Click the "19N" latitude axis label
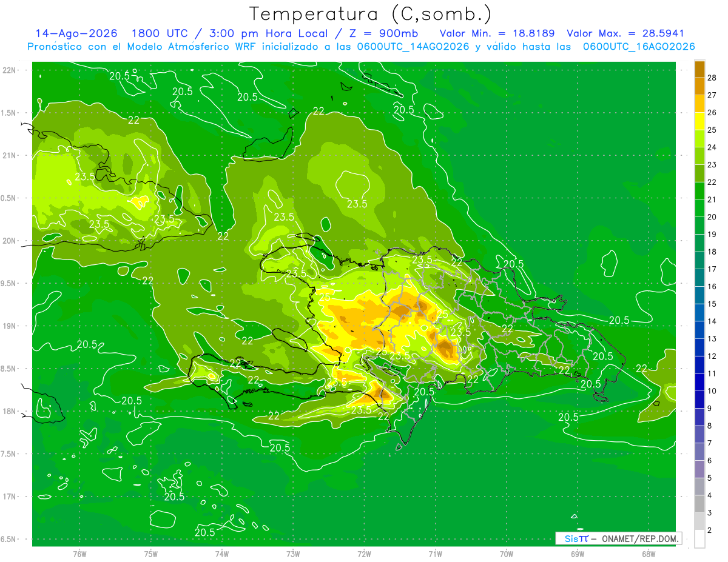The height and width of the screenshot is (562, 728). (x=8, y=326)
